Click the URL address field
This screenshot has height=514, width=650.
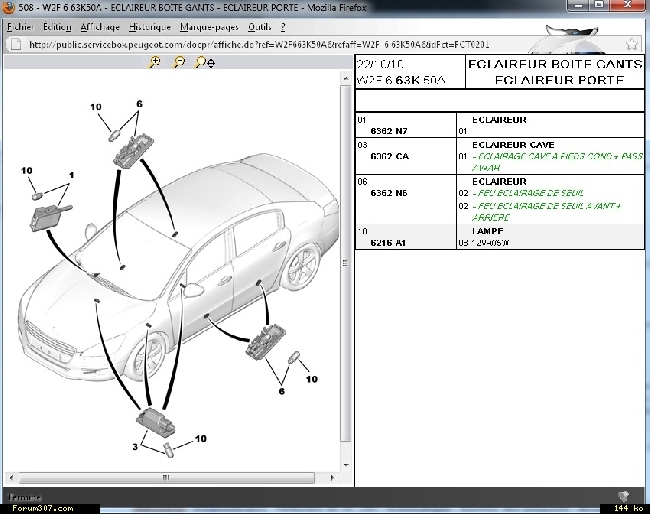point(323,44)
